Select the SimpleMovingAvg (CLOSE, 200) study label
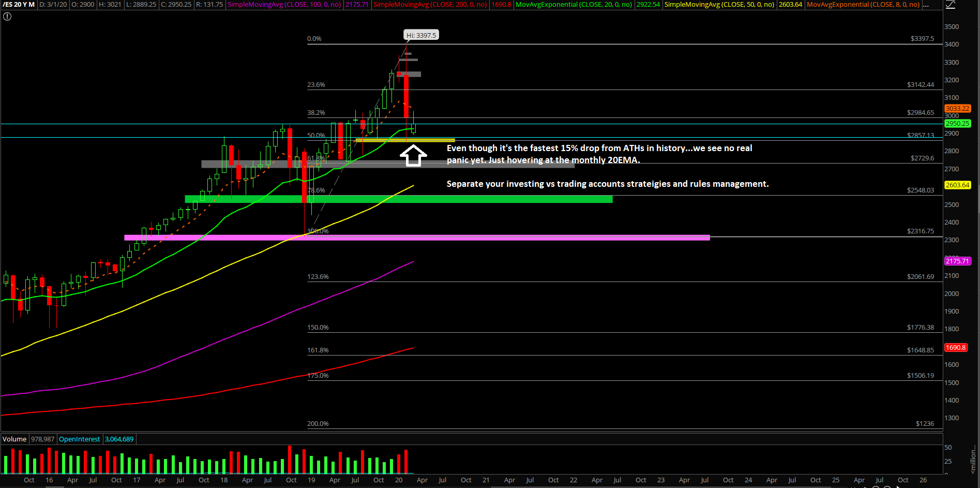Viewport: 980px width, 488px height. pyautogui.click(x=430, y=5)
